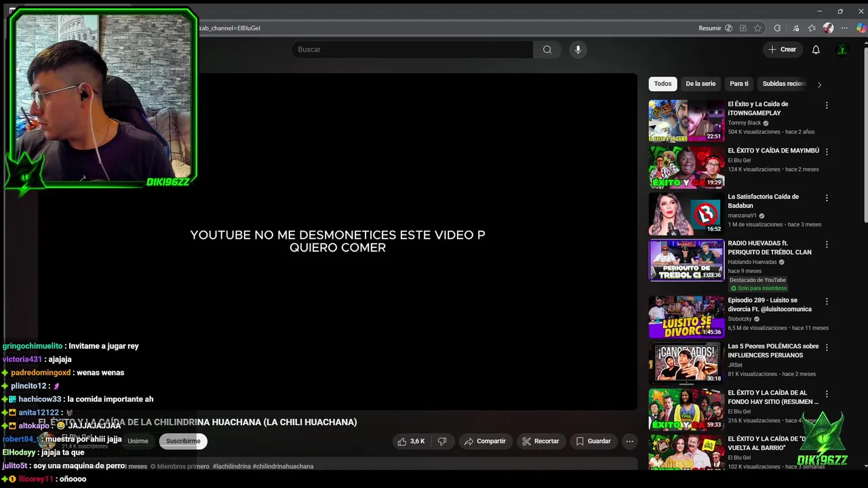The height and width of the screenshot is (488, 868).
Task: Open title 'Las 5 Peores POLÉMICAS'
Action: pos(773,350)
